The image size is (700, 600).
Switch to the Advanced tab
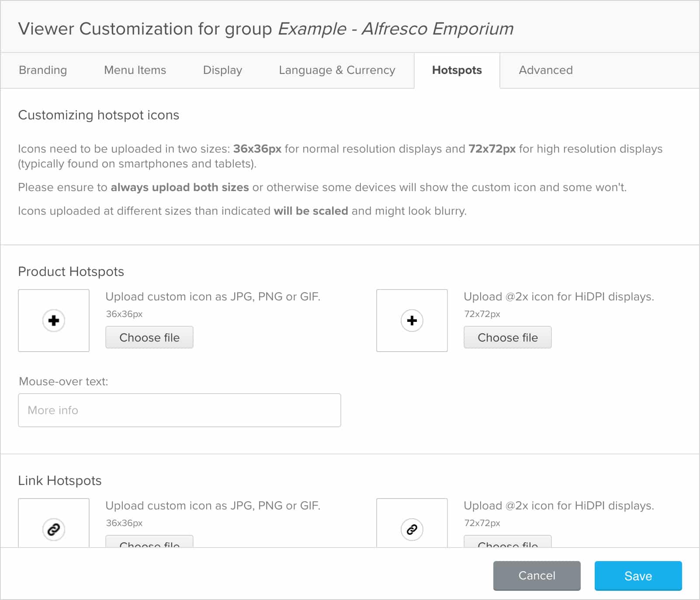tap(545, 70)
